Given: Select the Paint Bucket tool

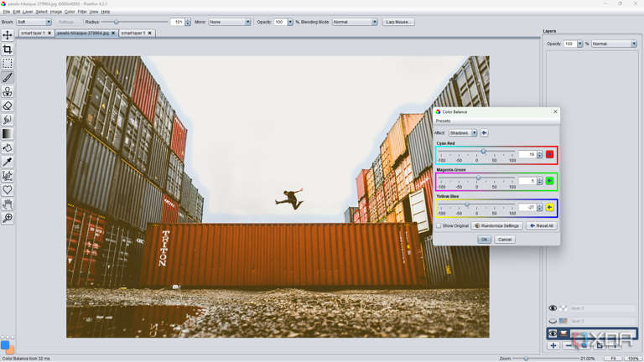Looking at the screenshot, I should [8, 148].
